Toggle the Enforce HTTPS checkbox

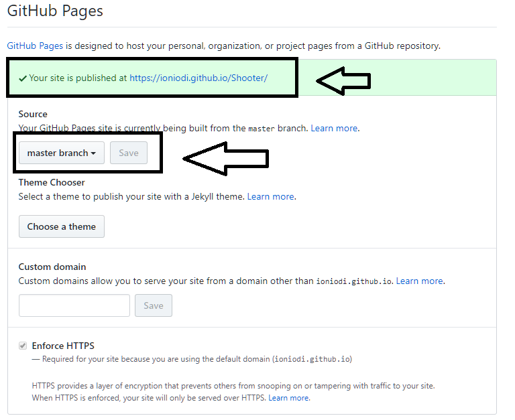[23, 346]
